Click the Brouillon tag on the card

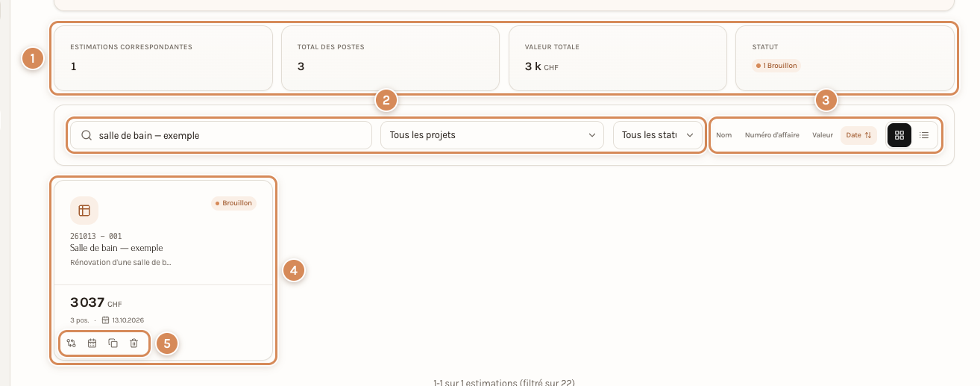tap(234, 203)
